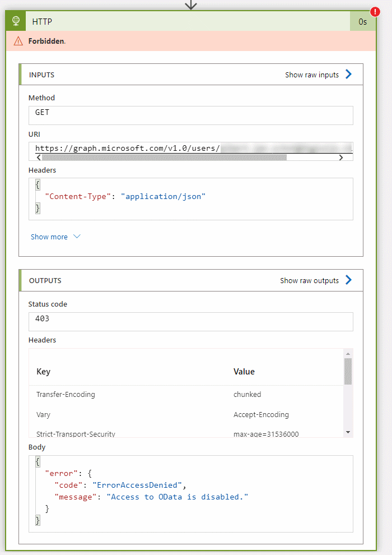This screenshot has width=392, height=555.
Task: Click the HTTP globe connector icon
Action: point(16,21)
